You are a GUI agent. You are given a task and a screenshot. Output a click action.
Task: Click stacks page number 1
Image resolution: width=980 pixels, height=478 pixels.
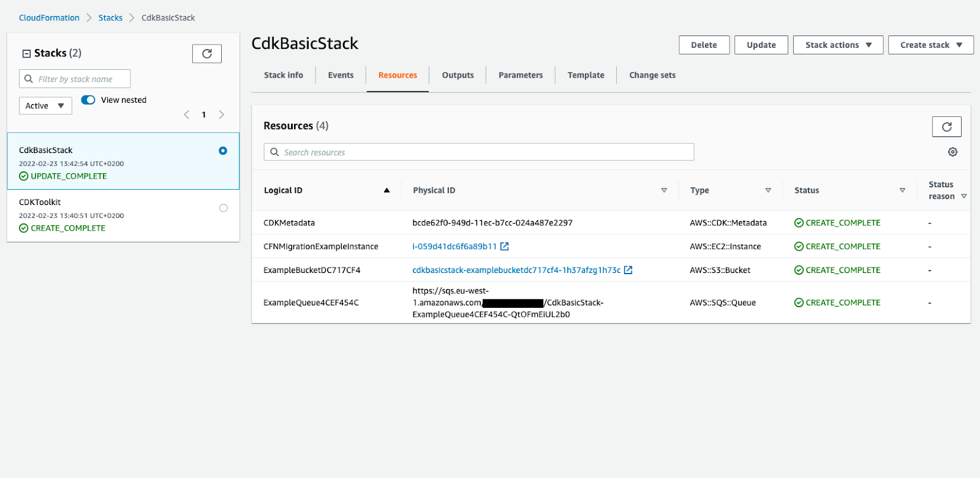tap(204, 114)
